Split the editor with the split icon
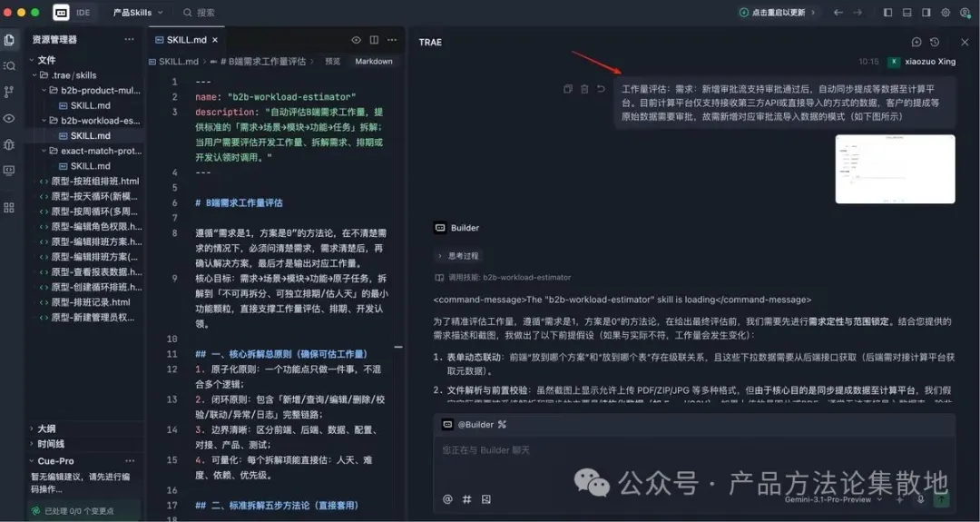980x522 pixels. [374, 40]
